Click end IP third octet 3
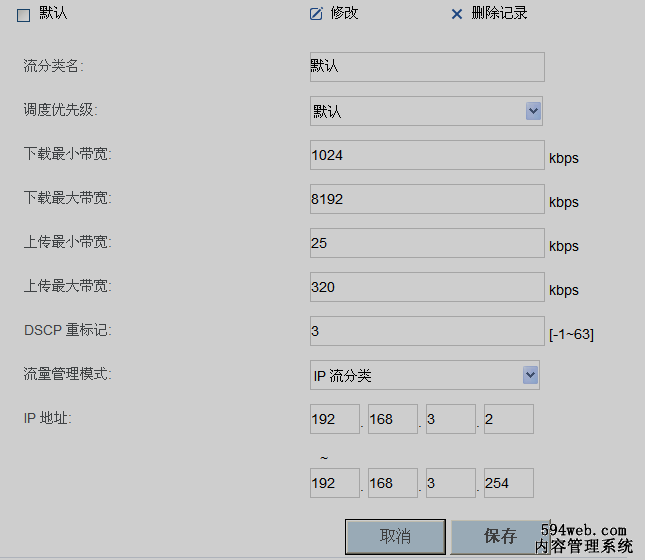The image size is (645, 560). pyautogui.click(x=451, y=483)
